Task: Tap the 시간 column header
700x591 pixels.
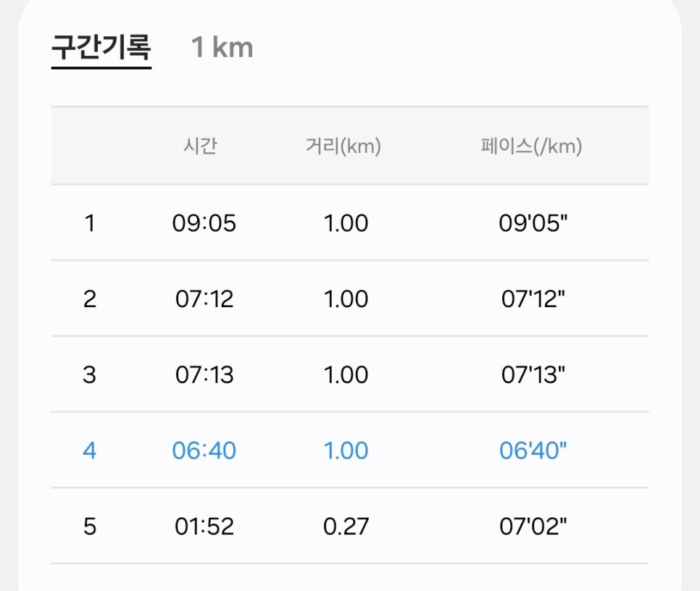Action: pyautogui.click(x=200, y=146)
